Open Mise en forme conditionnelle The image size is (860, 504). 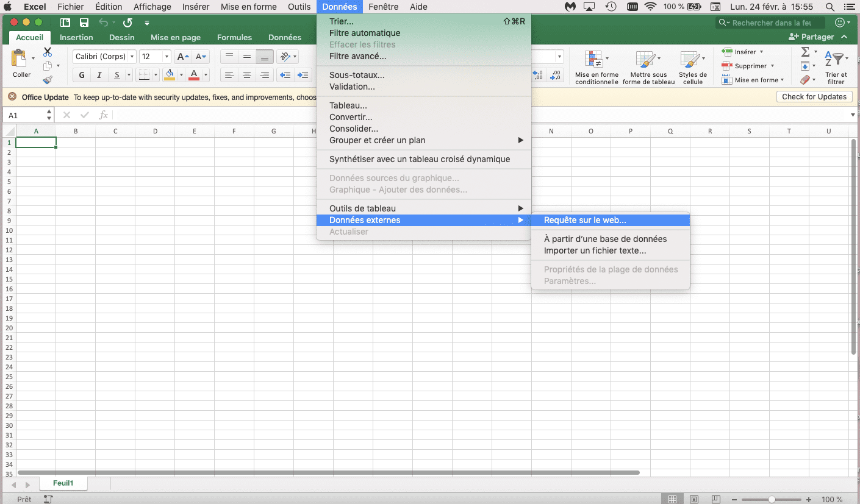click(596, 67)
